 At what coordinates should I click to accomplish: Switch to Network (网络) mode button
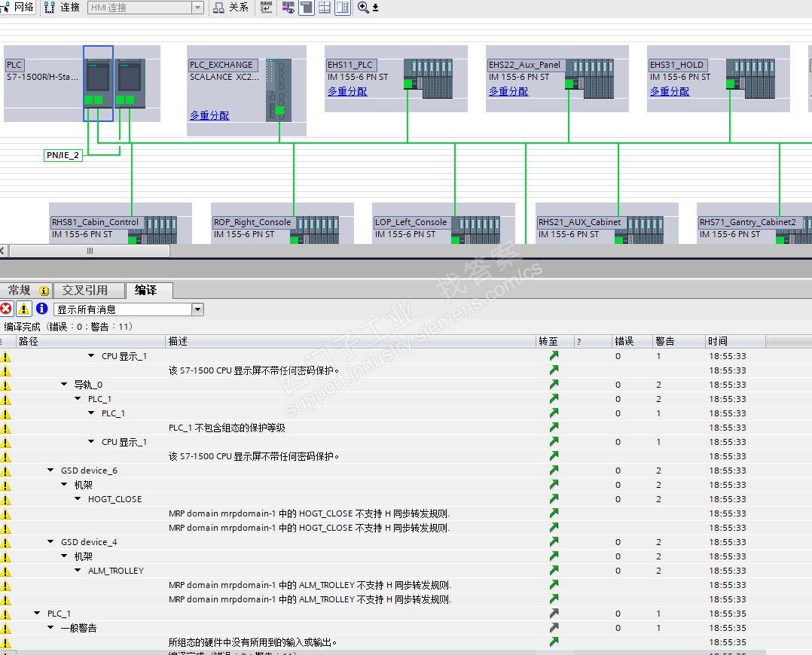click(17, 8)
